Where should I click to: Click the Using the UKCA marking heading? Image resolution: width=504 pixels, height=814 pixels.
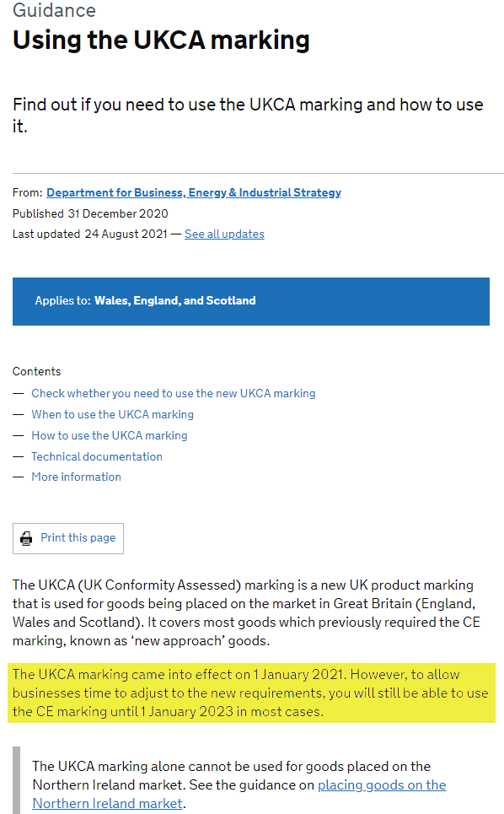tap(161, 40)
